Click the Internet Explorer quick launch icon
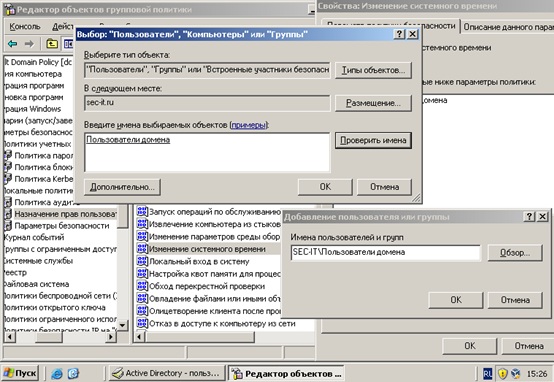The height and width of the screenshot is (382, 554). click(57, 374)
